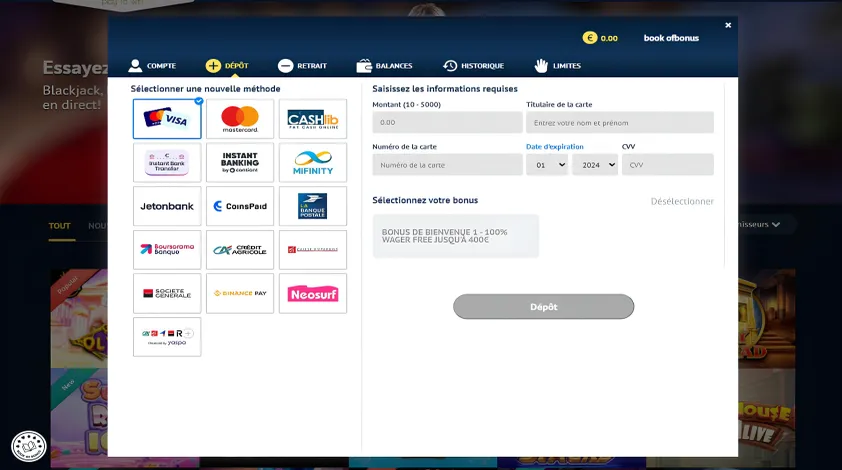Image resolution: width=842 pixels, height=470 pixels.
Task: Select the Bonus de Bienvenue 1 card
Action: pyautogui.click(x=455, y=236)
